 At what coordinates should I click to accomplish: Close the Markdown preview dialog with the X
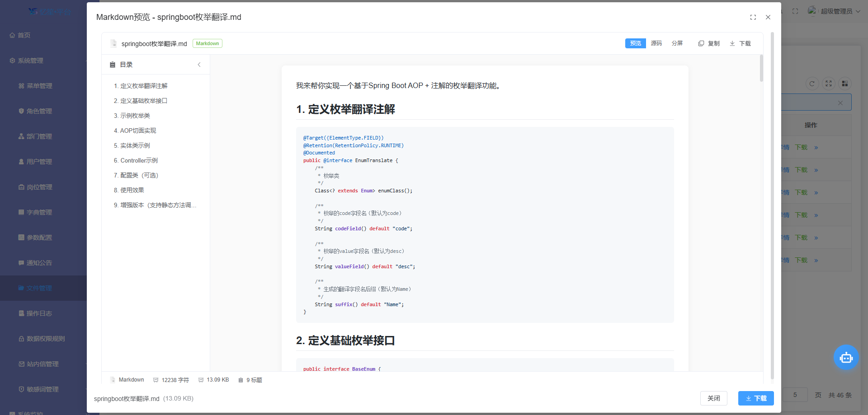coord(768,17)
